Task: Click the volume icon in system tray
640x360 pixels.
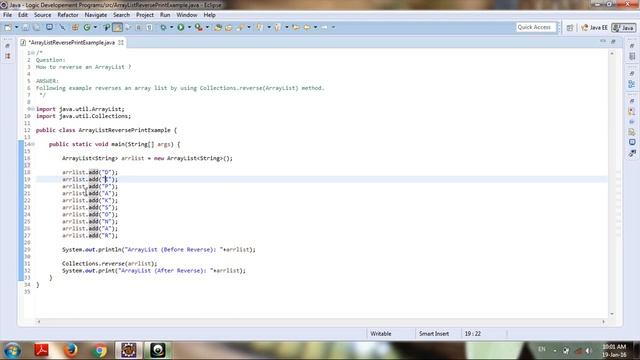Action: coord(589,350)
